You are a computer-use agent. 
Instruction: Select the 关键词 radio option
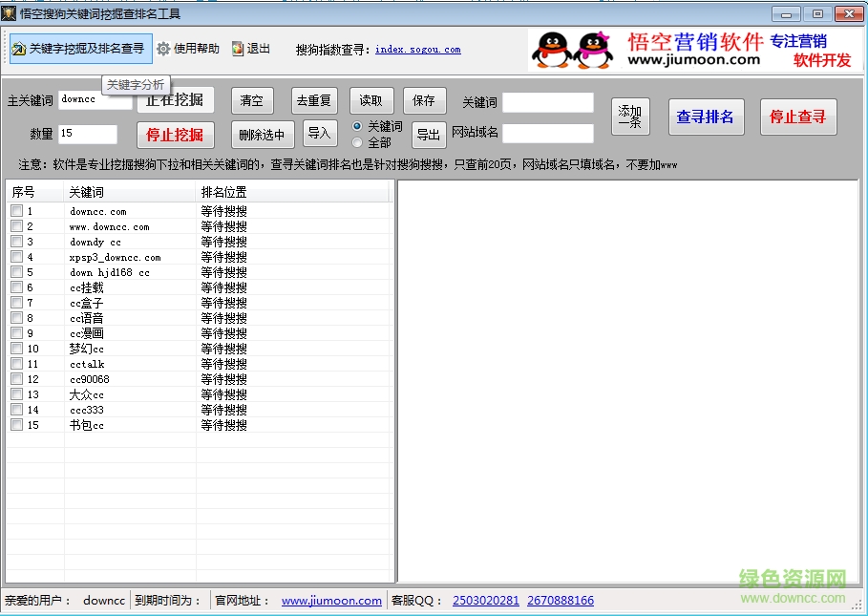tap(355, 124)
